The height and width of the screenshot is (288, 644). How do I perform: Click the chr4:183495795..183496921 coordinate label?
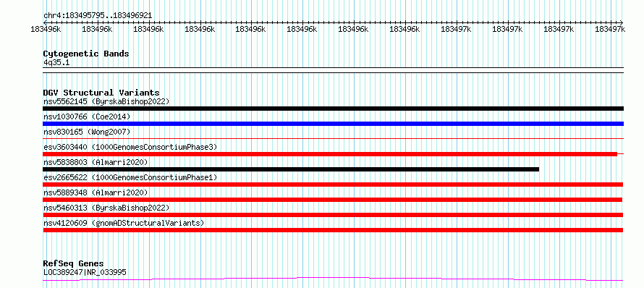point(98,15)
